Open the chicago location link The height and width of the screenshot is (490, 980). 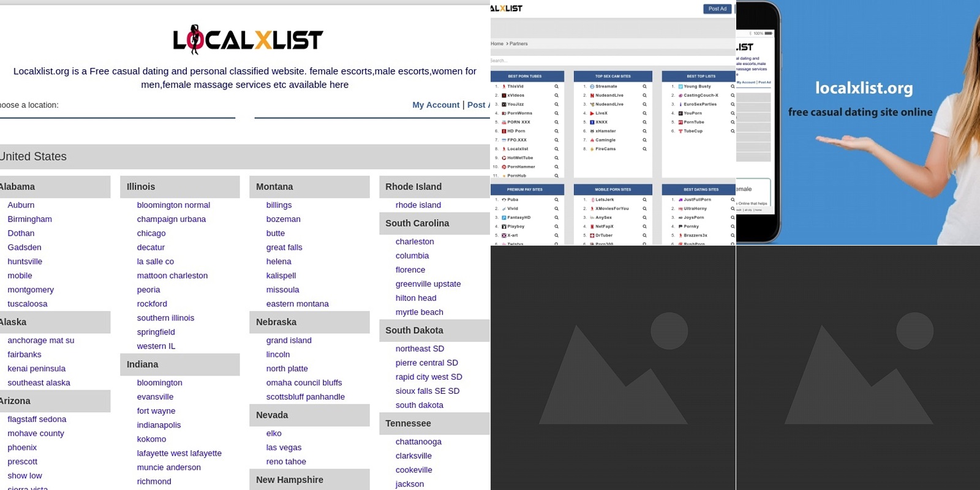click(x=151, y=233)
